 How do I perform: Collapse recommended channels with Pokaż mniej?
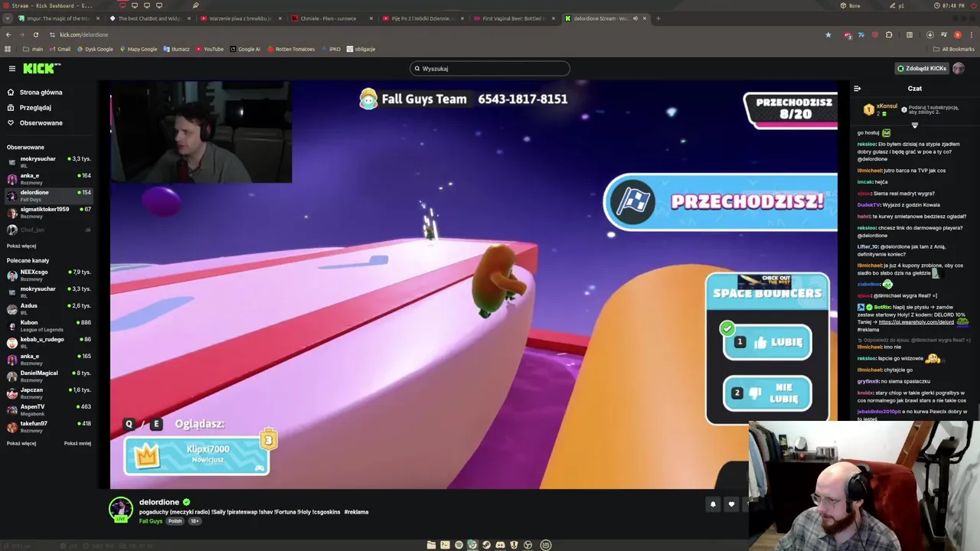click(x=77, y=444)
